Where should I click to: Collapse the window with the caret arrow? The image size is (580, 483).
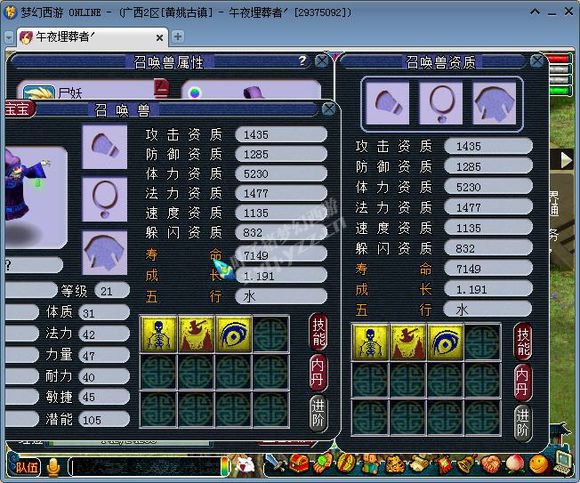[535, 12]
